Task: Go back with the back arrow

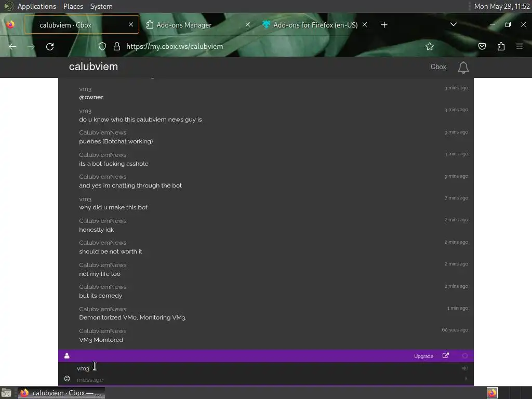Action: [12, 46]
